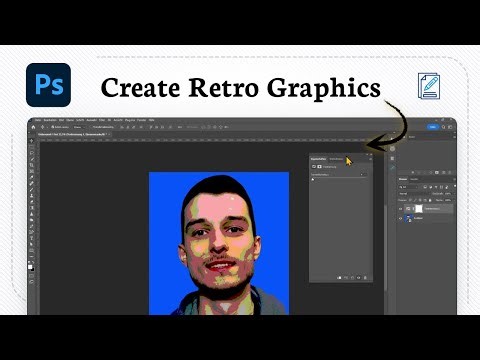Select the white layer mask thumbnail
480x360 pixels.
419,209
